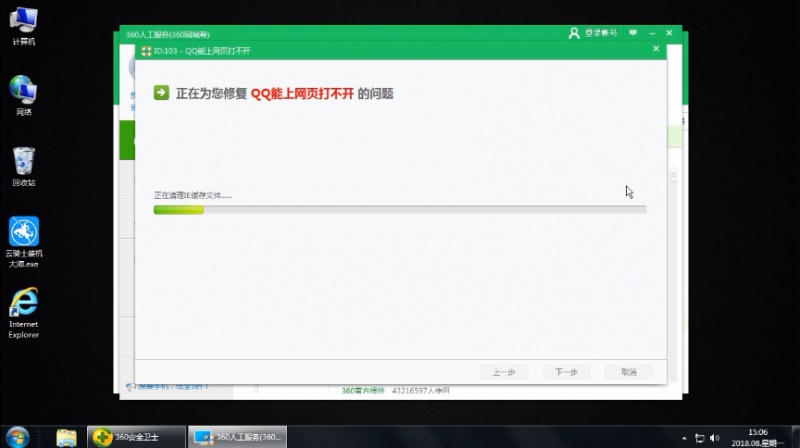Show hidden tray icons arrow

point(684,438)
